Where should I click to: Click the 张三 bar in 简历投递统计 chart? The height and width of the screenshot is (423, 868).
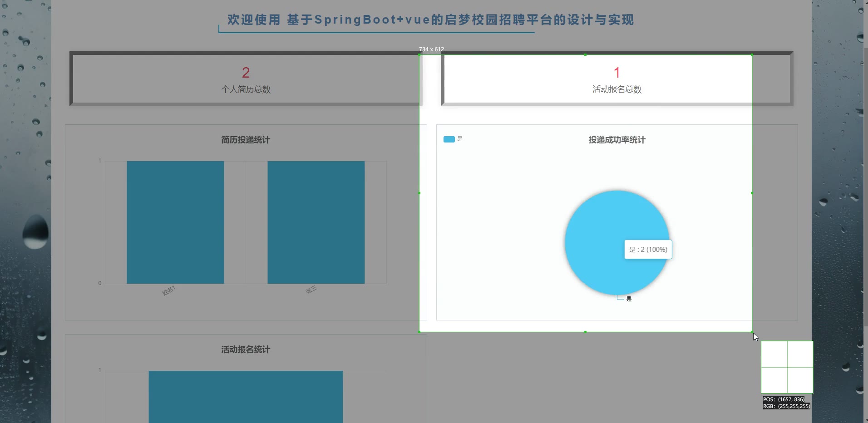316,222
